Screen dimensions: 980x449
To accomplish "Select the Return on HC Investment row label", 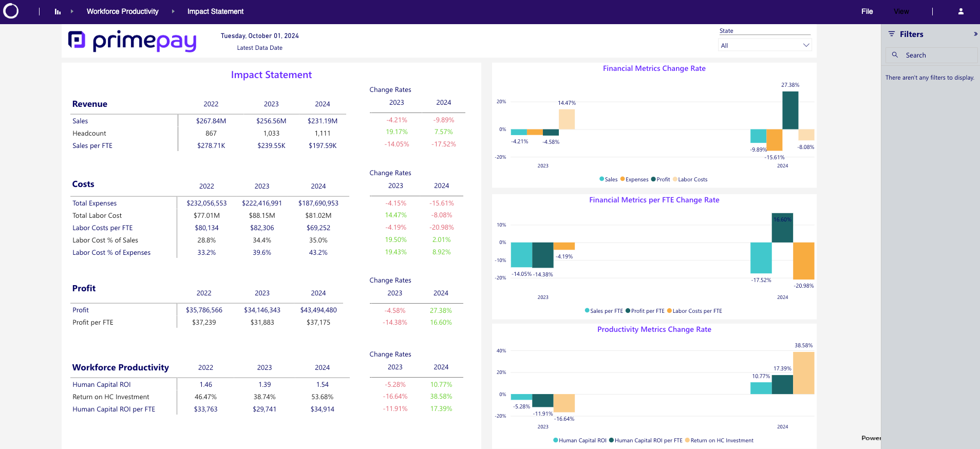I will pos(111,397).
